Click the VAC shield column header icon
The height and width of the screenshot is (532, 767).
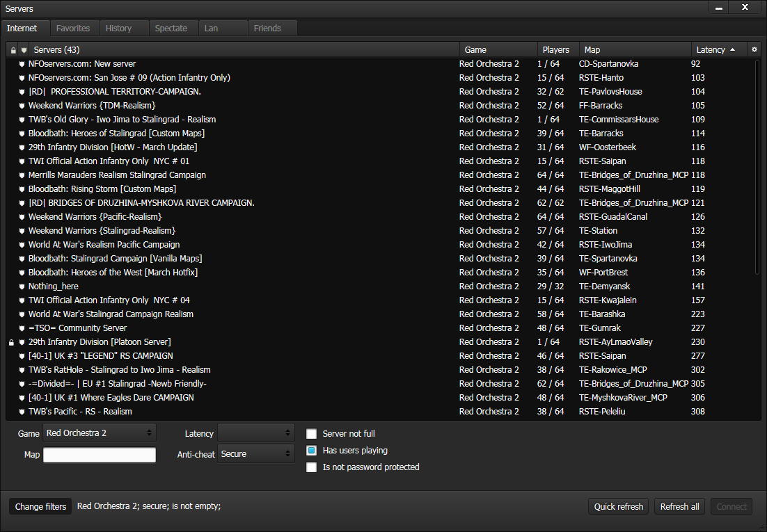coord(24,50)
